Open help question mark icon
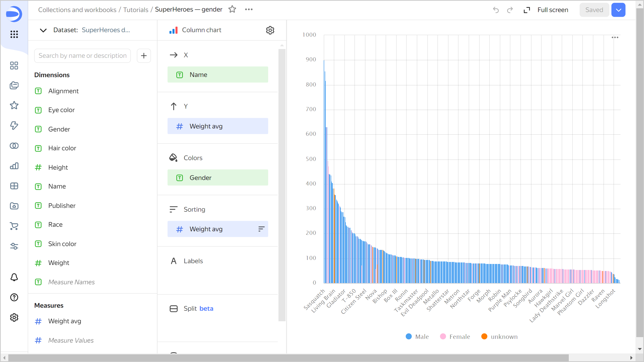 pos(14,297)
